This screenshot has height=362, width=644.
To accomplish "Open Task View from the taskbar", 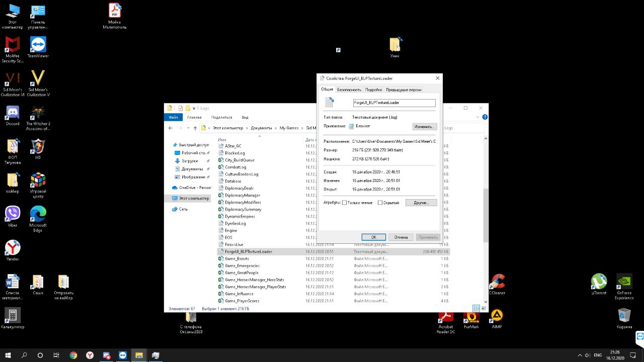I will pos(56,355).
